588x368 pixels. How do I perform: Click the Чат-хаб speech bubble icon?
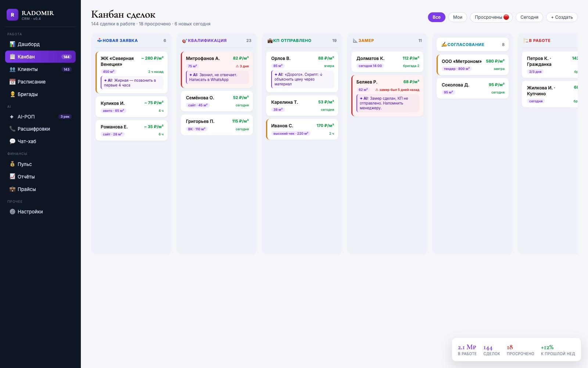coord(12,141)
